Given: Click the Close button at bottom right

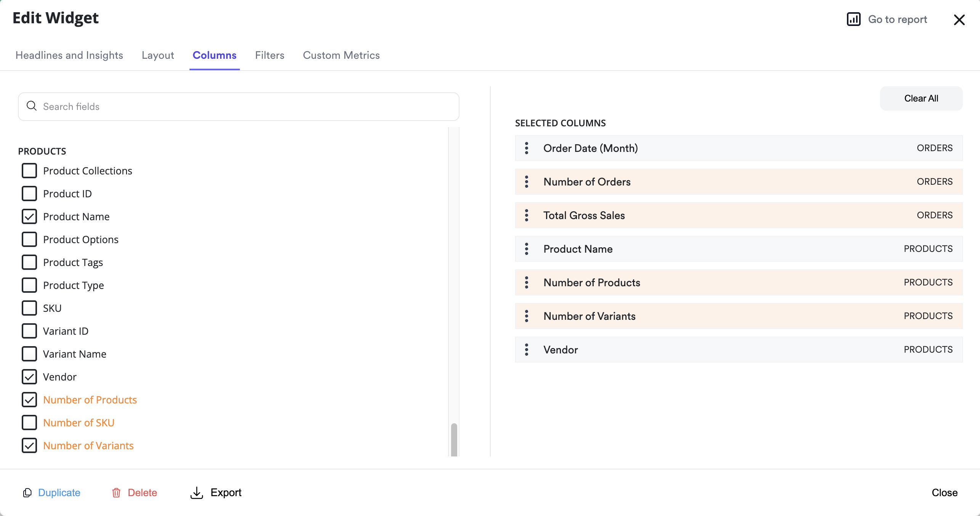Looking at the screenshot, I should tap(944, 493).
